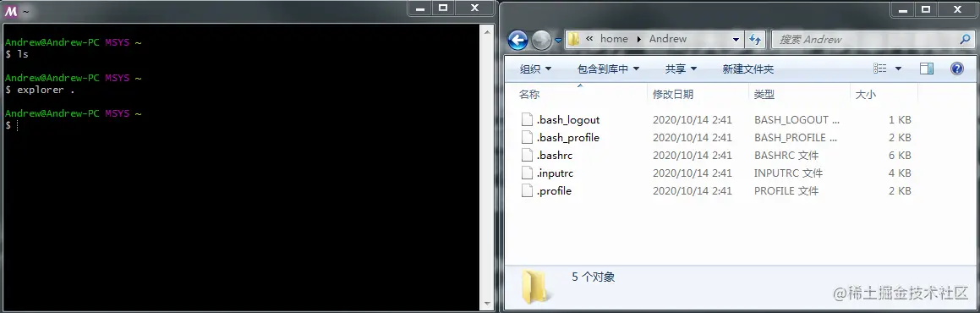Select 'Andrew' in the address breadcrumb
The image size is (980, 313).
667,39
